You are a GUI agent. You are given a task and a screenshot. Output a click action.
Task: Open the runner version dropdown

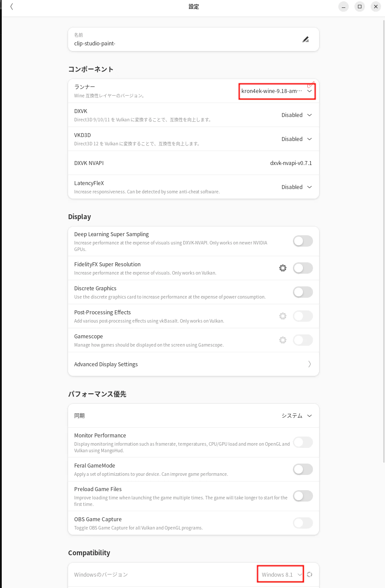click(x=277, y=91)
